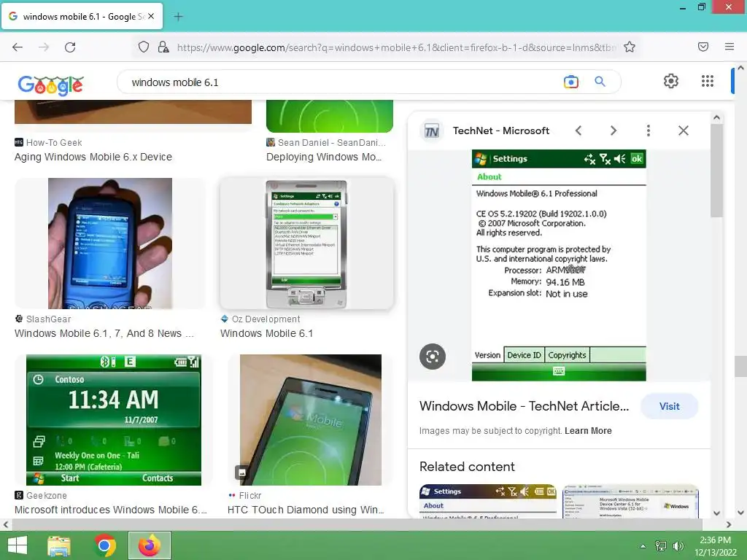Click the horizontal scrollbar right arrow

[x=729, y=525]
